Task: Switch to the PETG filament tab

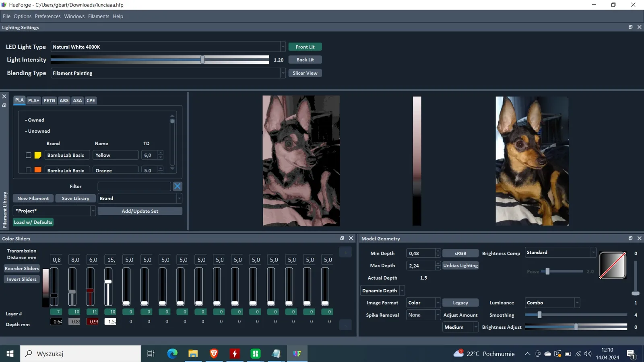Action: (x=49, y=101)
